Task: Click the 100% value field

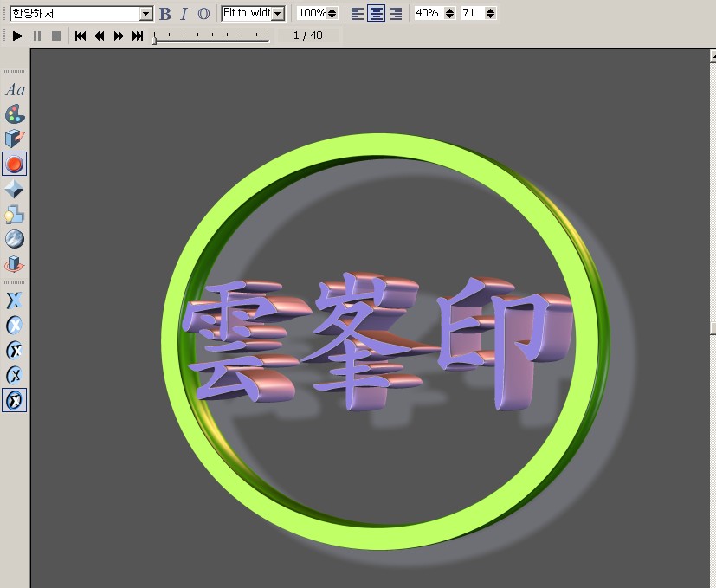Action: pos(312,13)
